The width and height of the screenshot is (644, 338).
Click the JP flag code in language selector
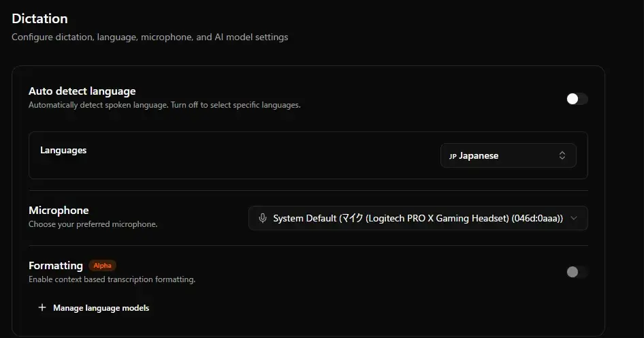click(x=453, y=156)
